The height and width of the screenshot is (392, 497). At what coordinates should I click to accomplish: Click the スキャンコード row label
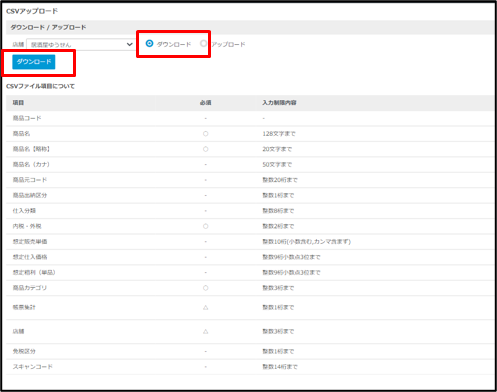click(x=33, y=367)
